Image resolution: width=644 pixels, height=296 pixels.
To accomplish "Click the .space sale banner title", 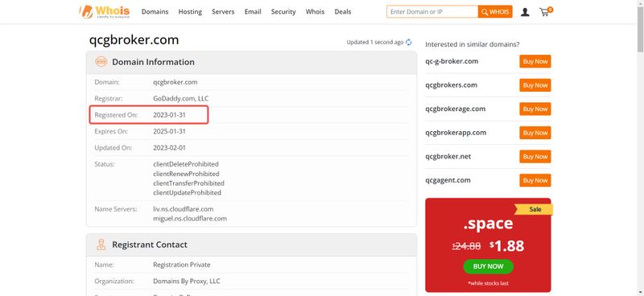I will (488, 224).
